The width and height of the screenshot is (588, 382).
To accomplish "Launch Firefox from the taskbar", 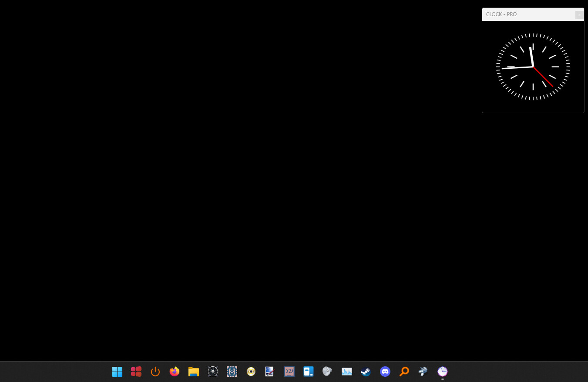I will coord(175,372).
